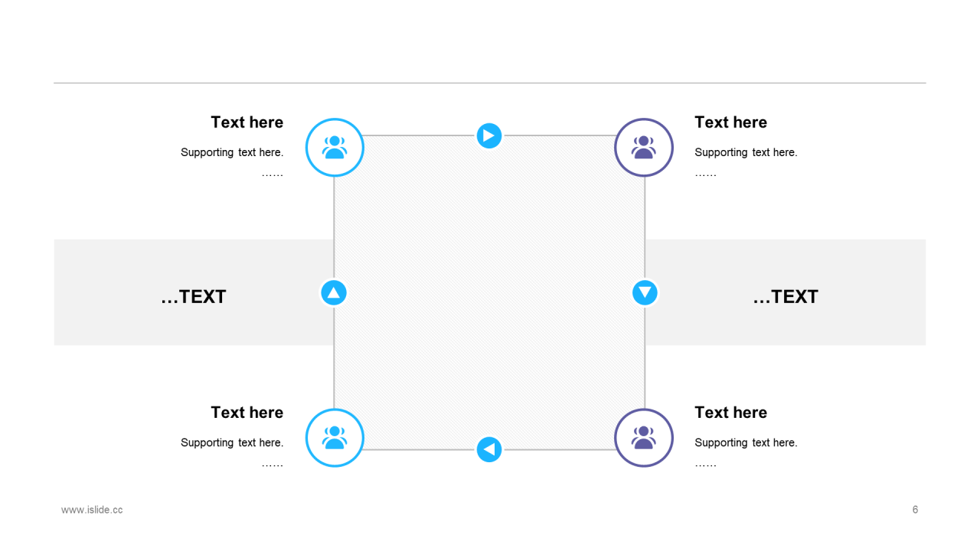Select the left "…TEXT" label in gray band
This screenshot has height=551, width=980.
pyautogui.click(x=194, y=297)
